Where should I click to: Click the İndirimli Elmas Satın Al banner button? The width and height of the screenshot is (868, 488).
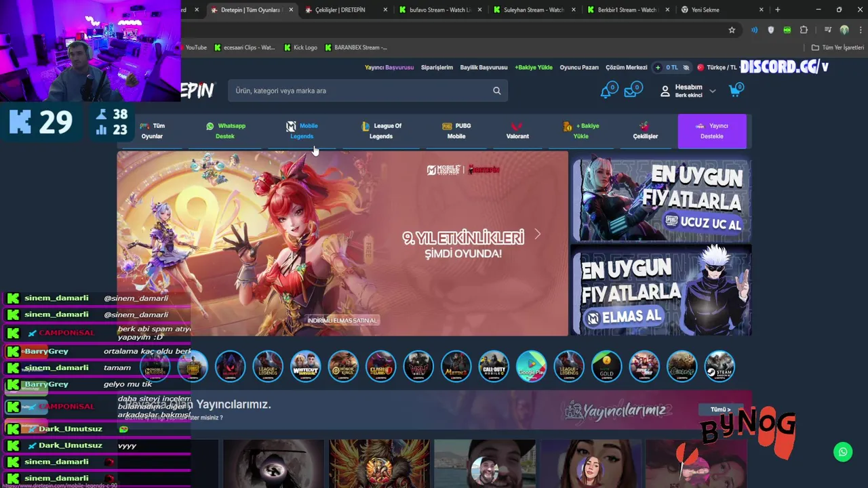click(x=342, y=320)
